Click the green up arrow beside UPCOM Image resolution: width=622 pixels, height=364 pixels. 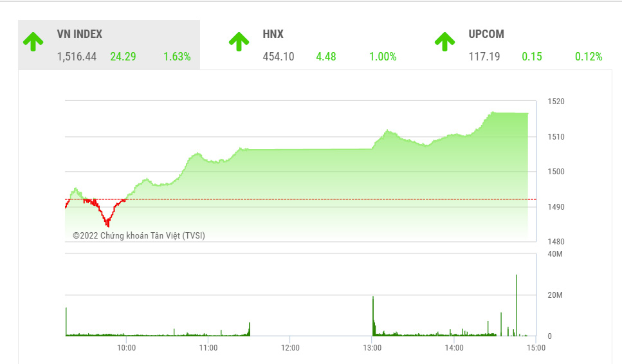pos(444,41)
